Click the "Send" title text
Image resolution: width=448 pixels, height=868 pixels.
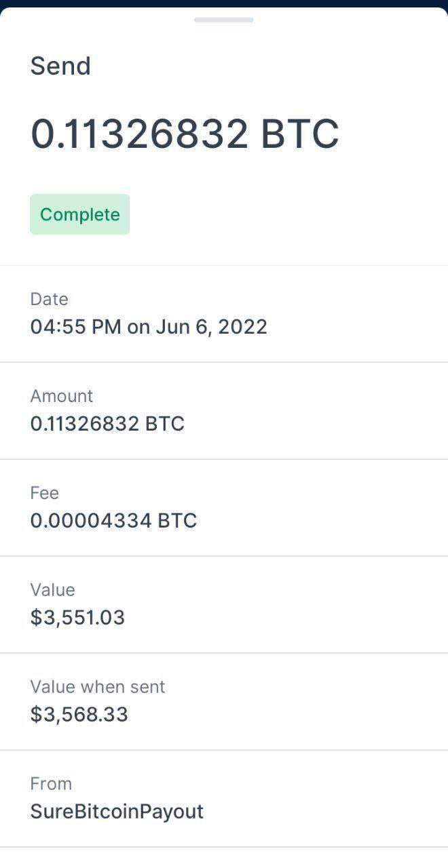[x=60, y=66]
